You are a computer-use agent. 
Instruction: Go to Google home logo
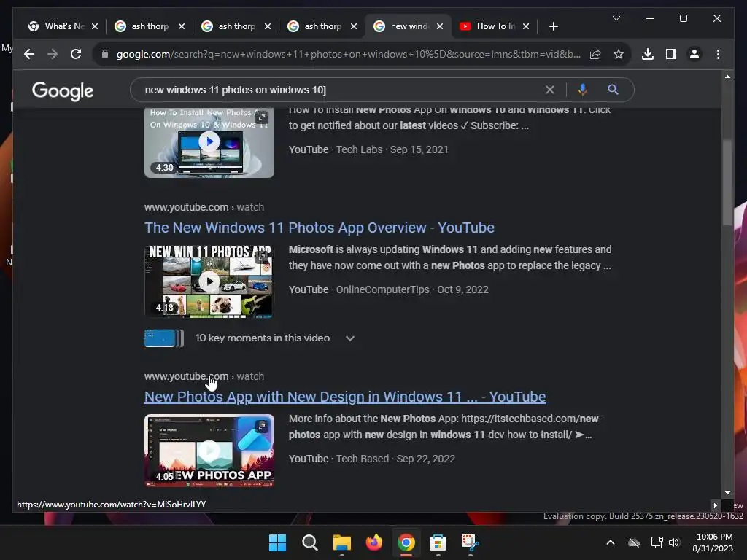click(63, 91)
